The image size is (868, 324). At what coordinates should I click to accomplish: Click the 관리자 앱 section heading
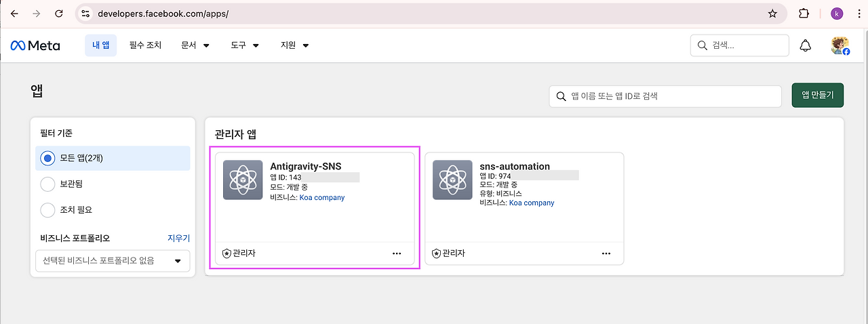pos(235,134)
